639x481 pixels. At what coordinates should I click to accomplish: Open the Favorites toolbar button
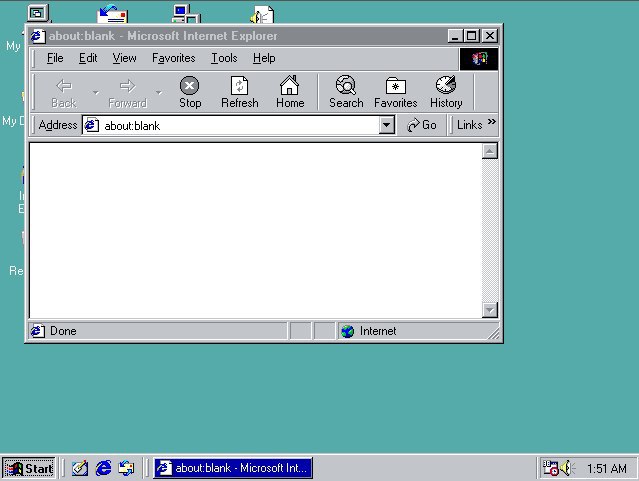pos(395,93)
